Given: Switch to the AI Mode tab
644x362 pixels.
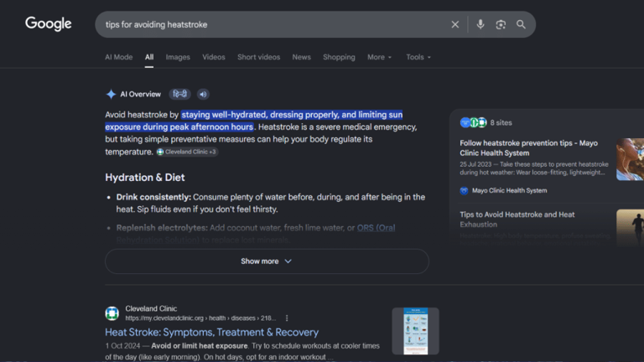Looking at the screenshot, I should coord(119,57).
